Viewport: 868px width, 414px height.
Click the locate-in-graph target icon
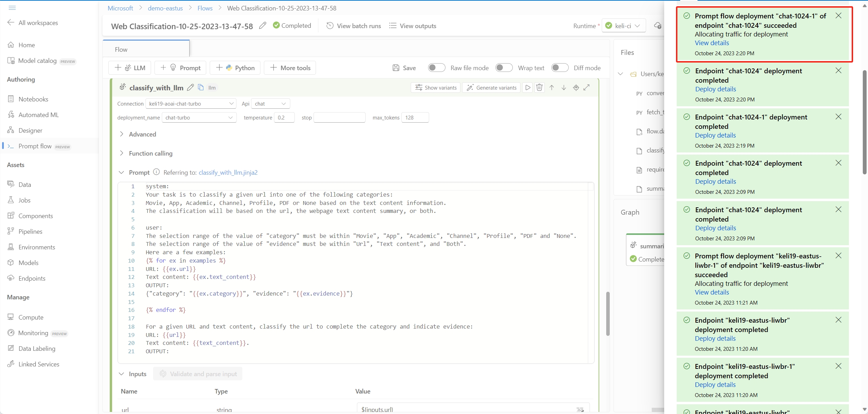tap(576, 88)
